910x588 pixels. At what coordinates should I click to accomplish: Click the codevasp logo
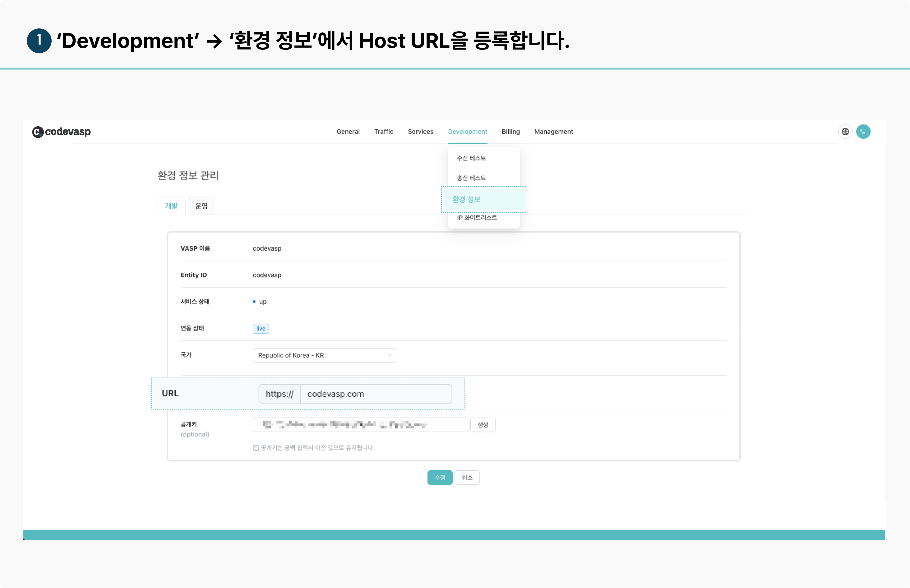tap(61, 132)
